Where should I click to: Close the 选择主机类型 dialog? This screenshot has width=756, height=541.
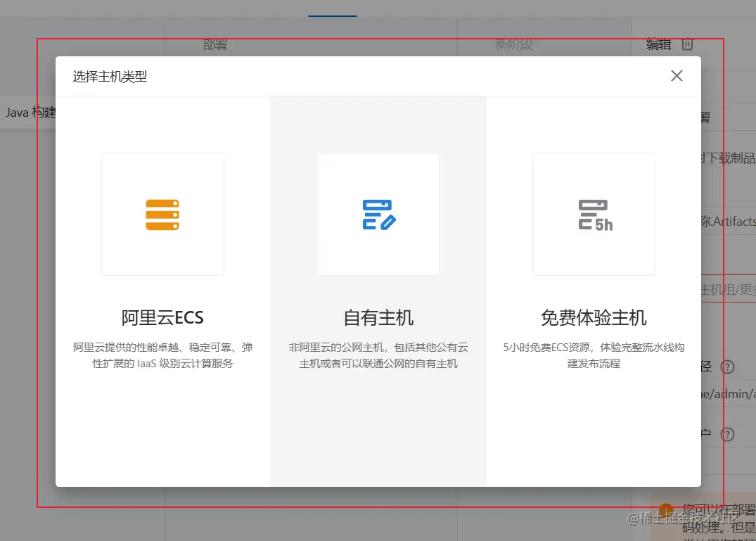coord(677,76)
